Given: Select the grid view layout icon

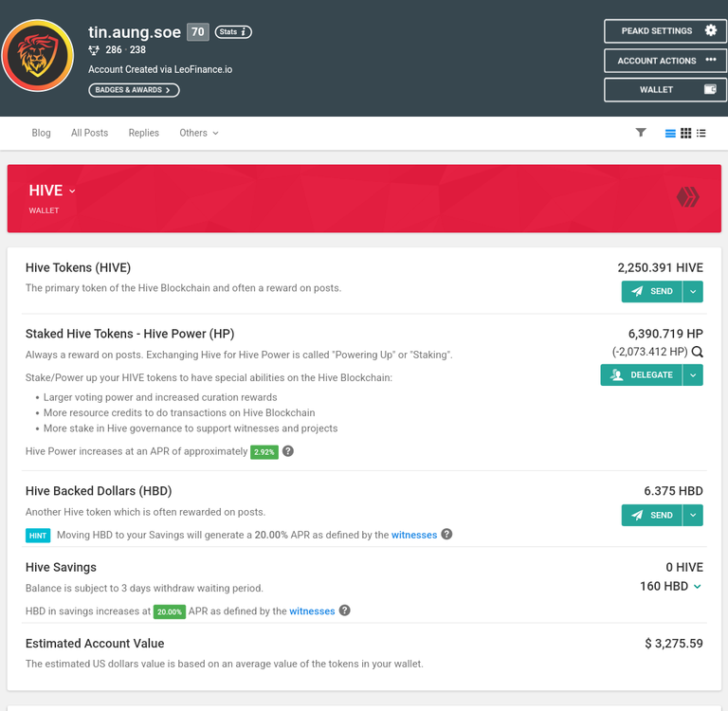Looking at the screenshot, I should click(685, 134).
